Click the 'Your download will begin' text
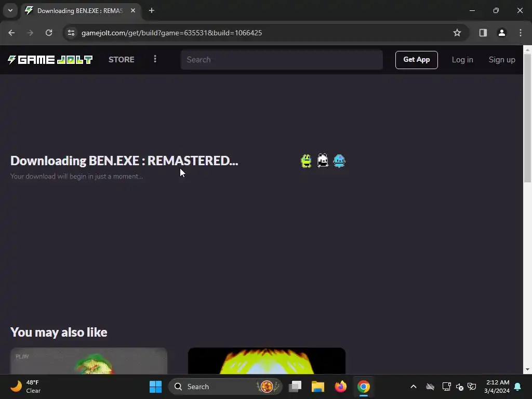 click(x=77, y=177)
